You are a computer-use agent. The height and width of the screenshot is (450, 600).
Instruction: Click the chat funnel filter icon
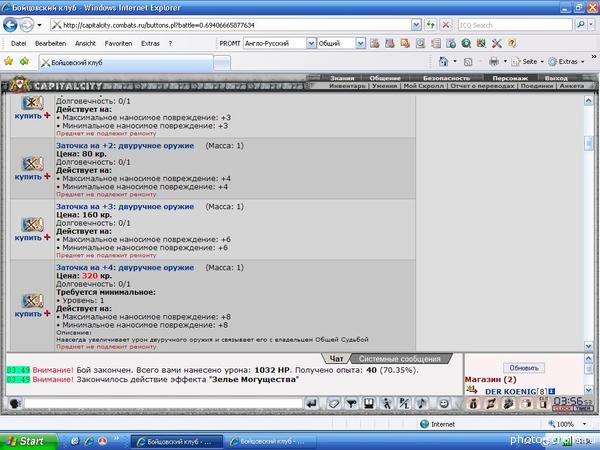(x=351, y=403)
